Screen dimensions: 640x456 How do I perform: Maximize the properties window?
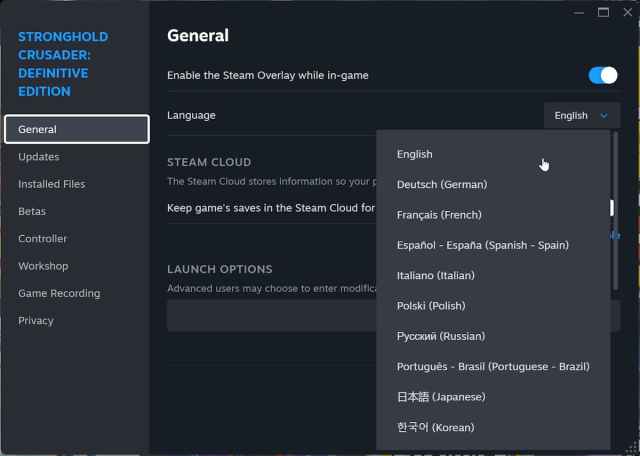603,12
